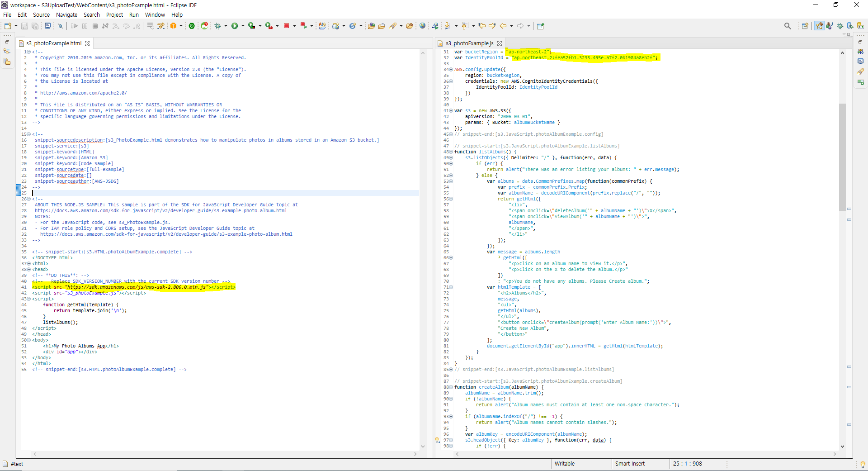Image resolution: width=868 pixels, height=471 pixels.
Task: Select the s3_photoExample.js editor tab
Action: pyautogui.click(x=470, y=43)
